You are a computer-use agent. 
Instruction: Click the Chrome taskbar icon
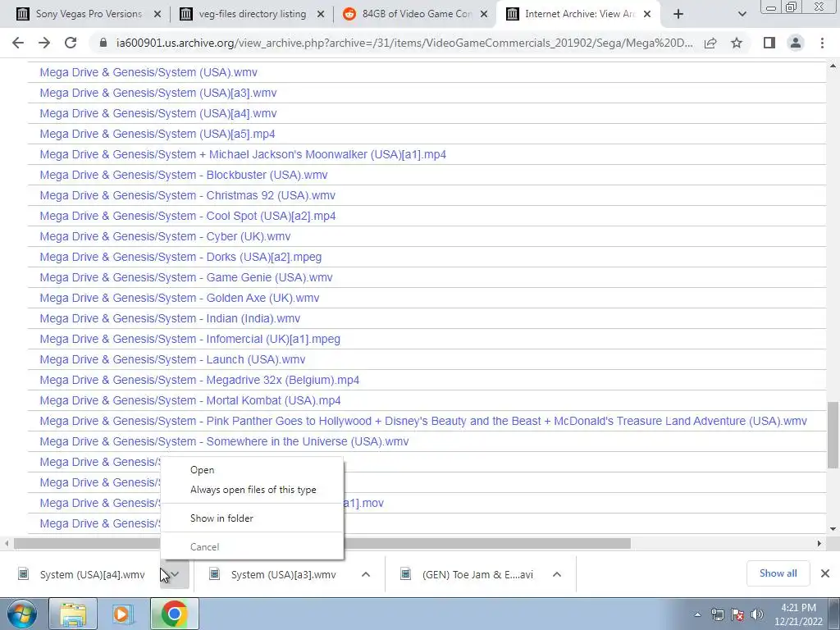coord(174,614)
